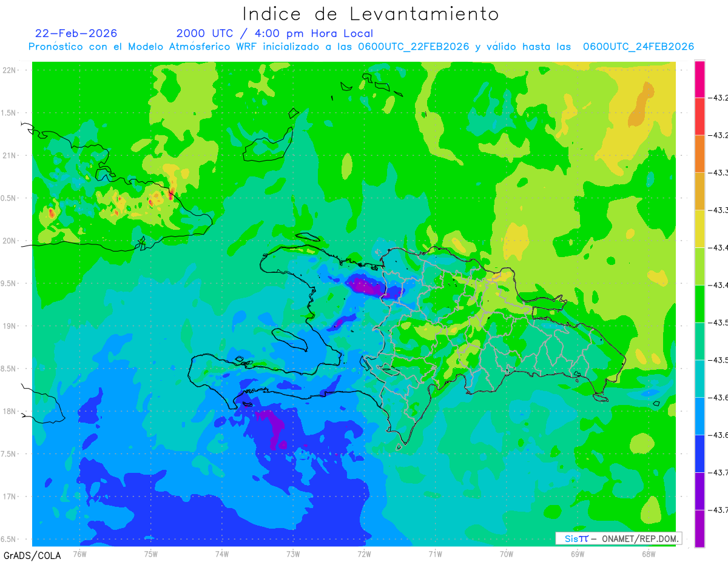This screenshot has height=562, width=728.
Task: Click the "GrADS/COLA" label
Action: (x=32, y=555)
